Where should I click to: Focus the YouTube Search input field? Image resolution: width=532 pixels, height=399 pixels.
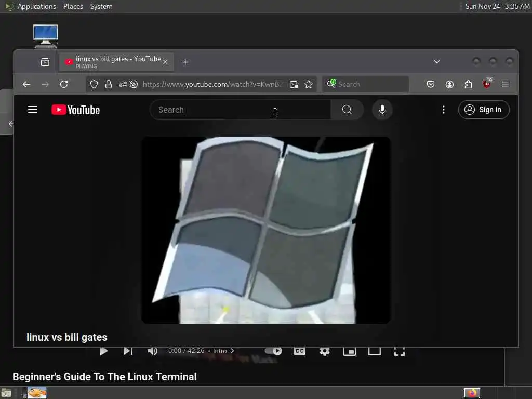240,110
